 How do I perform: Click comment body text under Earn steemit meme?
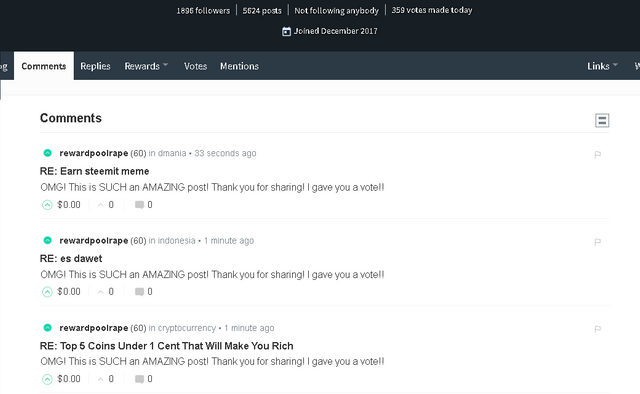212,187
